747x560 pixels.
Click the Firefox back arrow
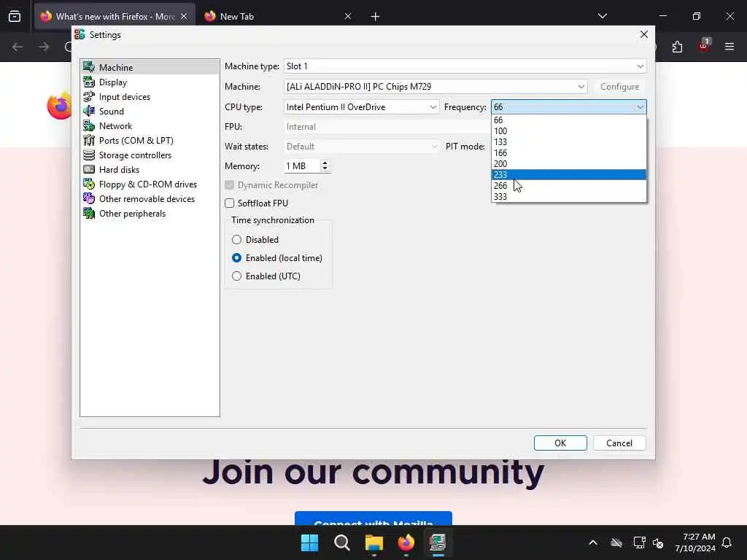(18, 47)
